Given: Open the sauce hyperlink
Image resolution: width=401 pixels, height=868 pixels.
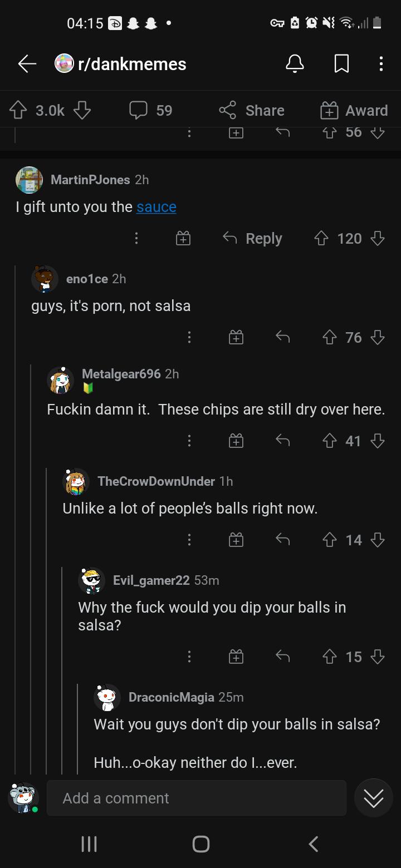Looking at the screenshot, I should 156,206.
